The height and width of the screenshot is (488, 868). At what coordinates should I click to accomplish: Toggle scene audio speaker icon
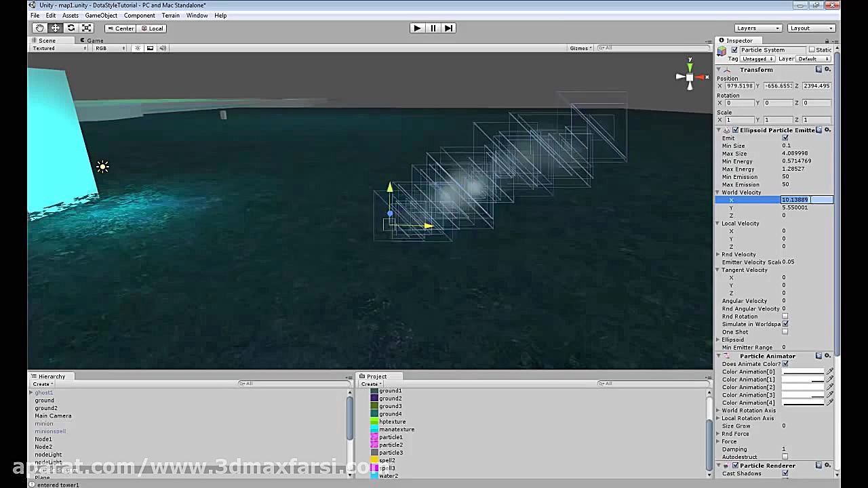click(162, 48)
